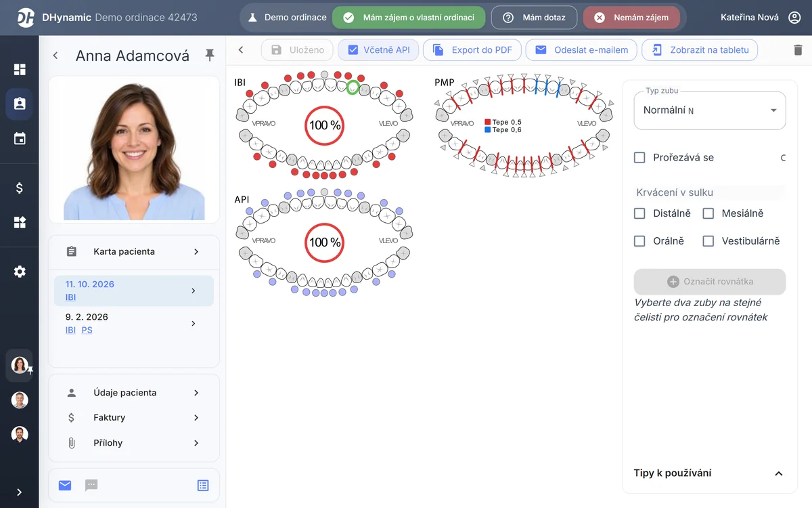
Task: Open the 9. 2. 2026 visit entry
Action: (x=134, y=323)
